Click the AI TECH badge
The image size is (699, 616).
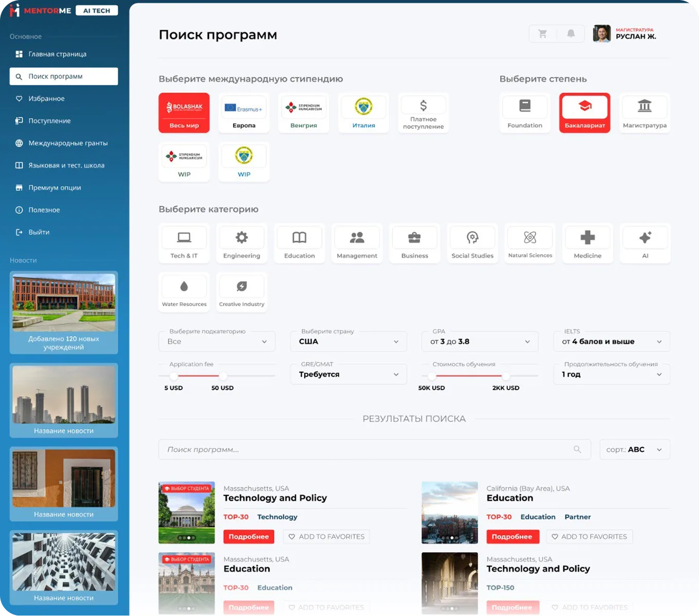[97, 10]
